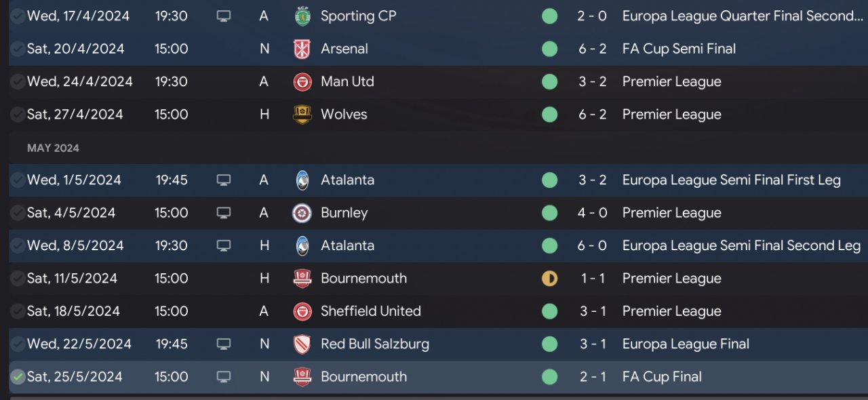Click the Red Bull Salzburg badge
868x400 pixels.
[302, 344]
